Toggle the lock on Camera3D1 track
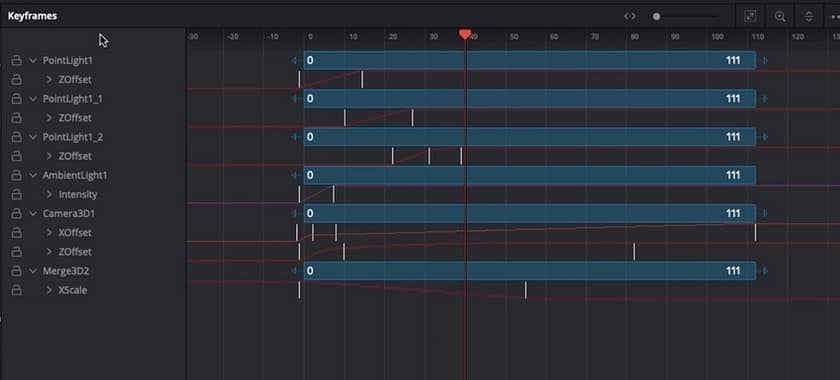840x380 pixels. [17, 213]
